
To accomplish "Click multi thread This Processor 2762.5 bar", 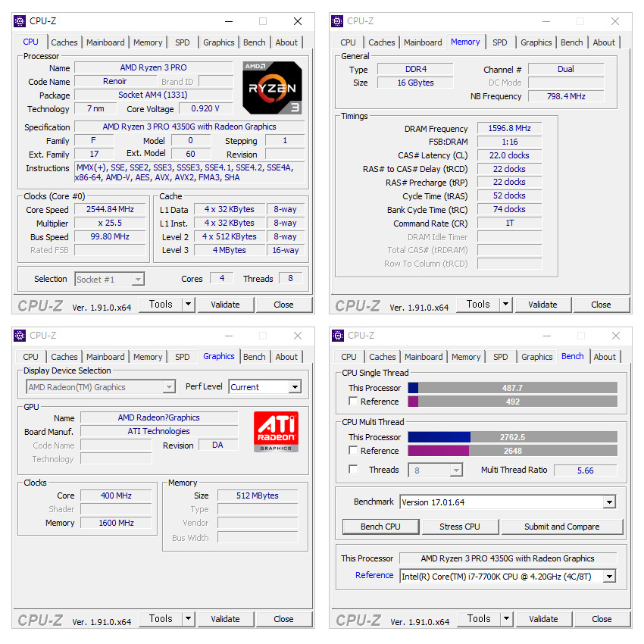I will coord(513,437).
